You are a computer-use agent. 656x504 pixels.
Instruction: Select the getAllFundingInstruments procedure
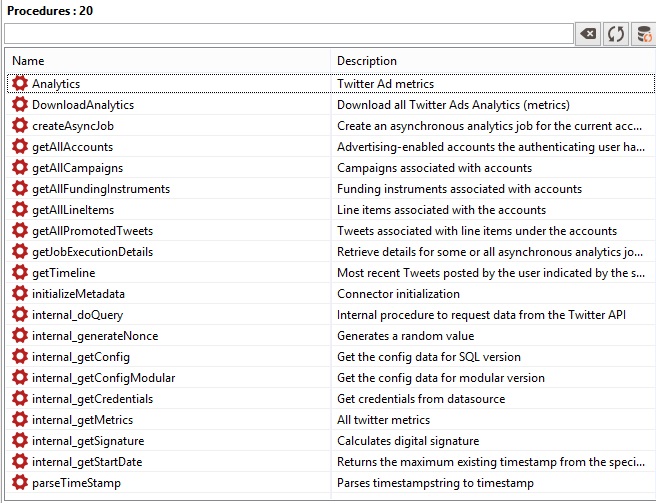[x=101, y=189]
